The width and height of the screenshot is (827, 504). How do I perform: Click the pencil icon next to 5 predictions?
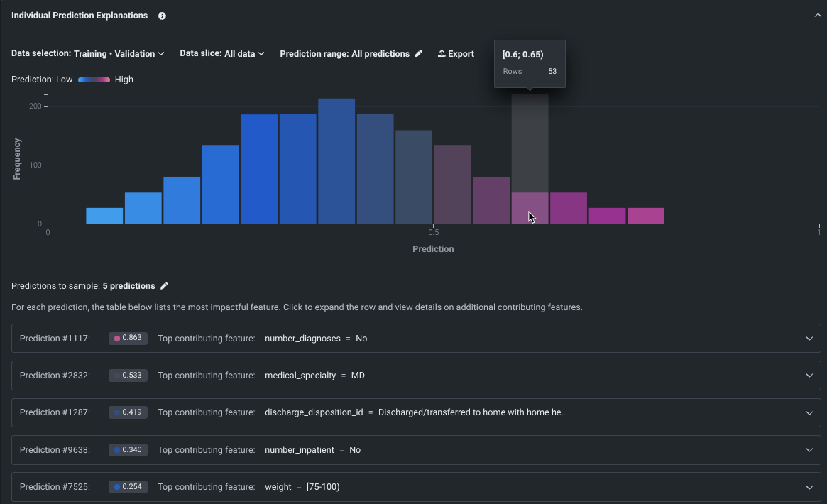click(165, 286)
